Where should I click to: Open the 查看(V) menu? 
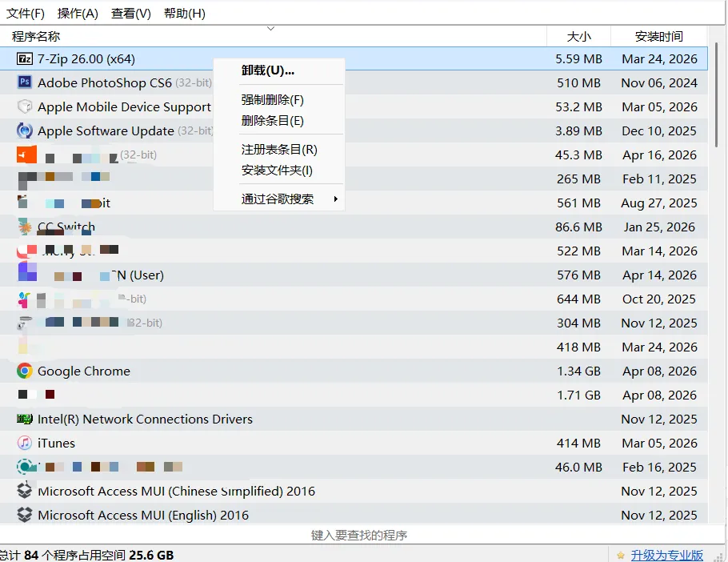click(131, 14)
